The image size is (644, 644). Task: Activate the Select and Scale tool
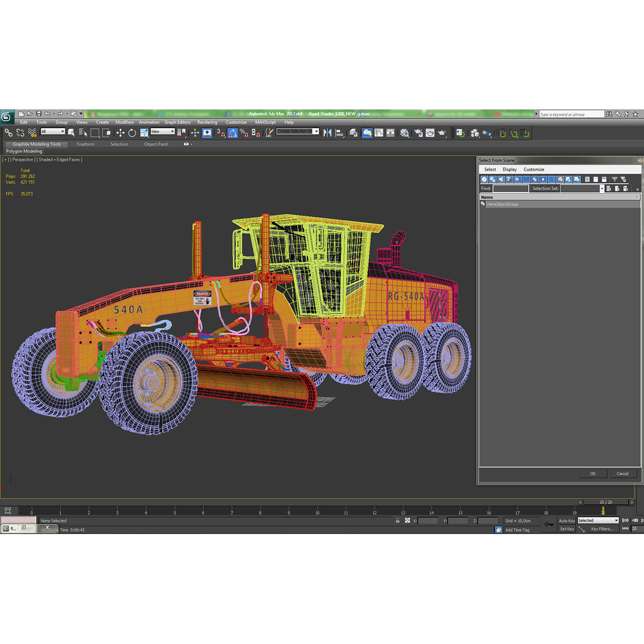(x=144, y=133)
